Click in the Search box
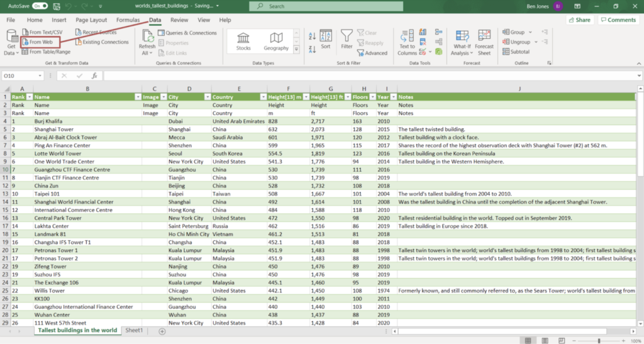 pyautogui.click(x=326, y=6)
